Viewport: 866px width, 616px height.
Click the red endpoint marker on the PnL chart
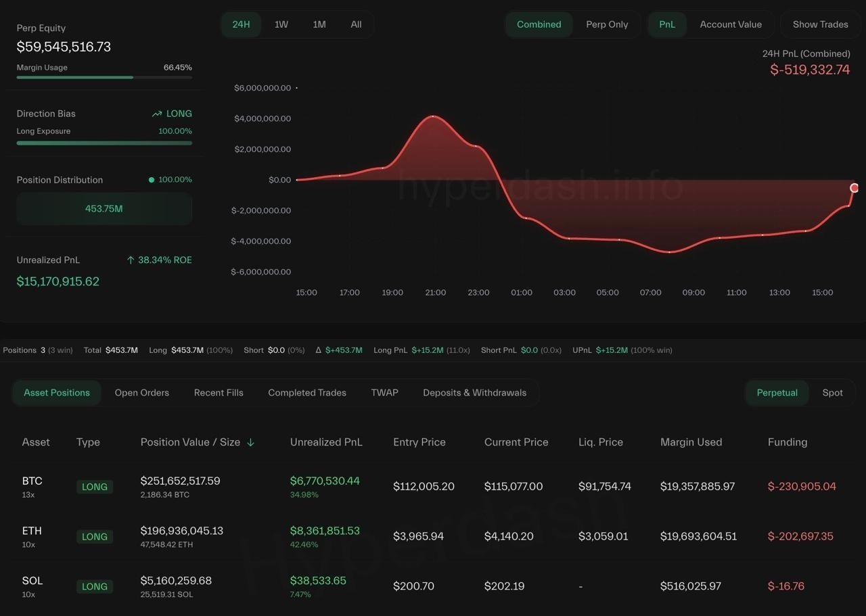854,188
